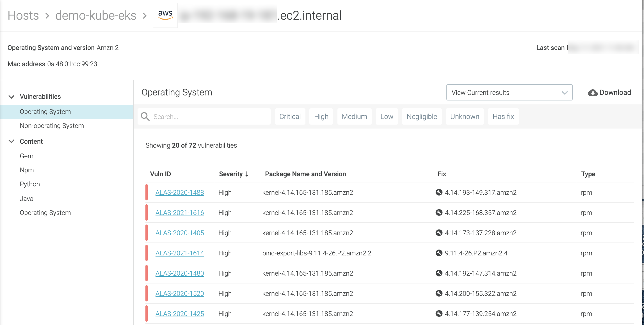Collapse the Content section chevron

11,141
